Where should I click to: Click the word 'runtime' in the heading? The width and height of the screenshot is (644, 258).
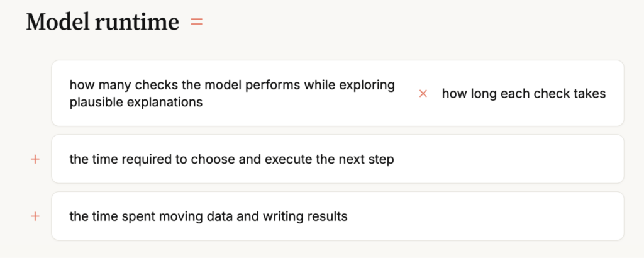pyautogui.click(x=136, y=22)
